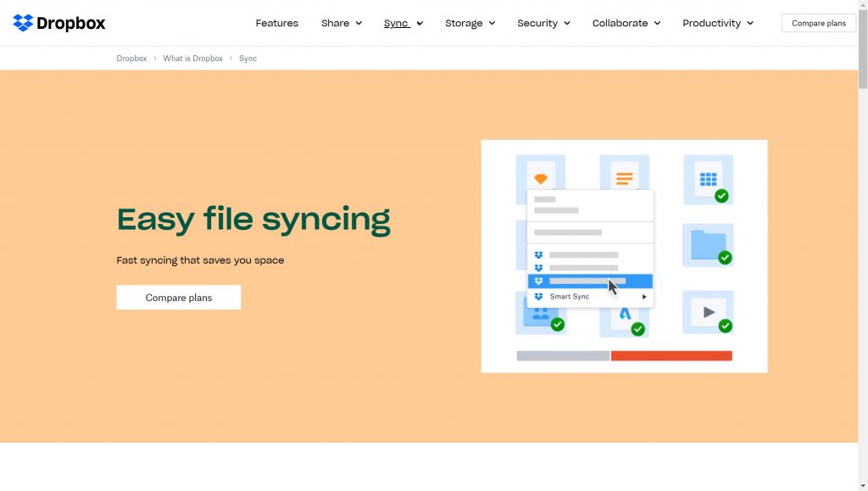Click the shared people folder icon
The width and height of the screenshot is (868, 491).
(x=540, y=315)
